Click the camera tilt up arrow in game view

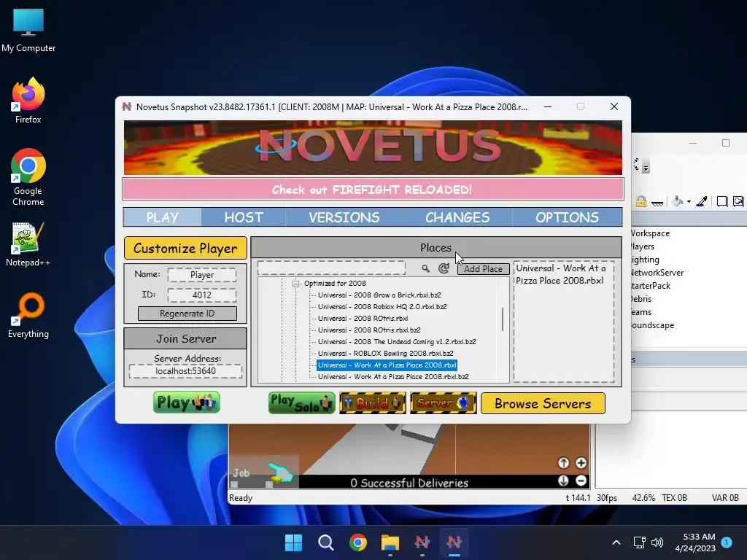click(563, 463)
